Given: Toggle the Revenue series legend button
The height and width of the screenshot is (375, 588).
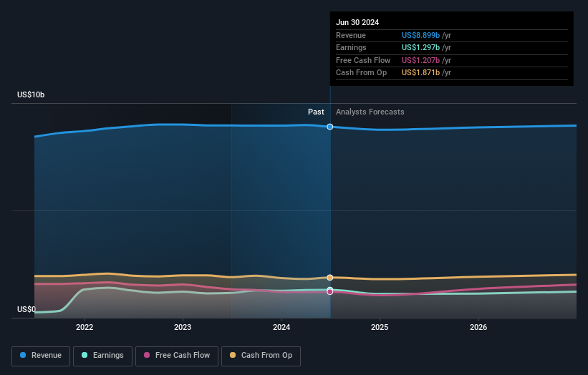Looking at the screenshot, I should point(41,356).
